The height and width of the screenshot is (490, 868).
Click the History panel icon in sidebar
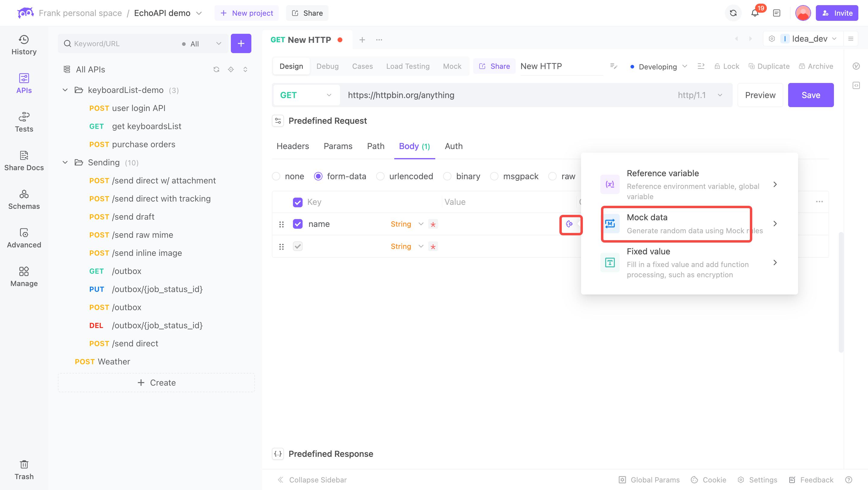pos(23,44)
